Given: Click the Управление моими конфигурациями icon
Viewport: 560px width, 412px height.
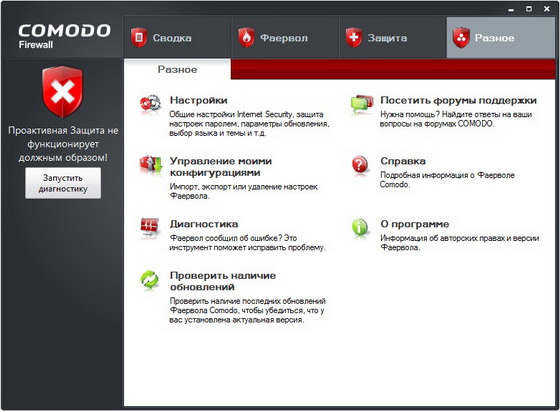Looking at the screenshot, I should pos(150,165).
